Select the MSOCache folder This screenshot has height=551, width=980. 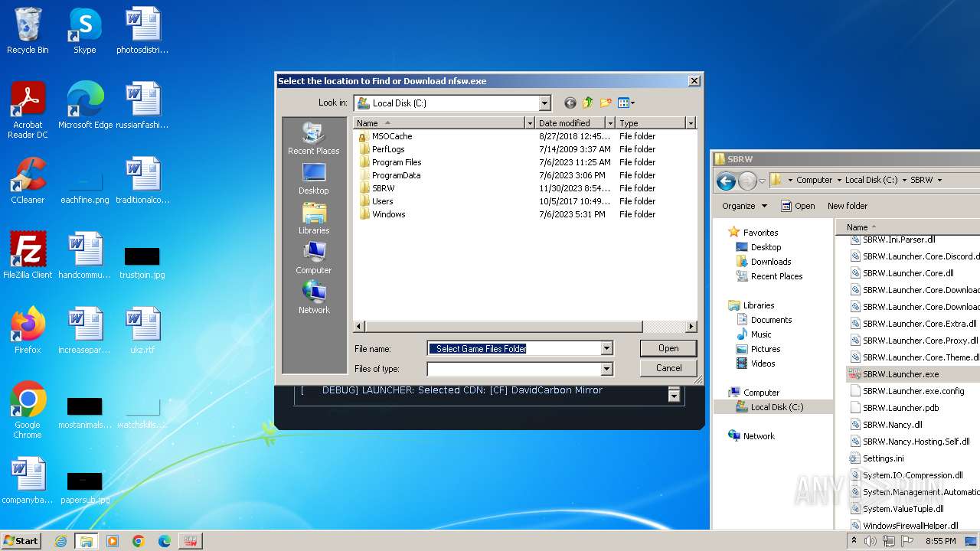coord(392,136)
